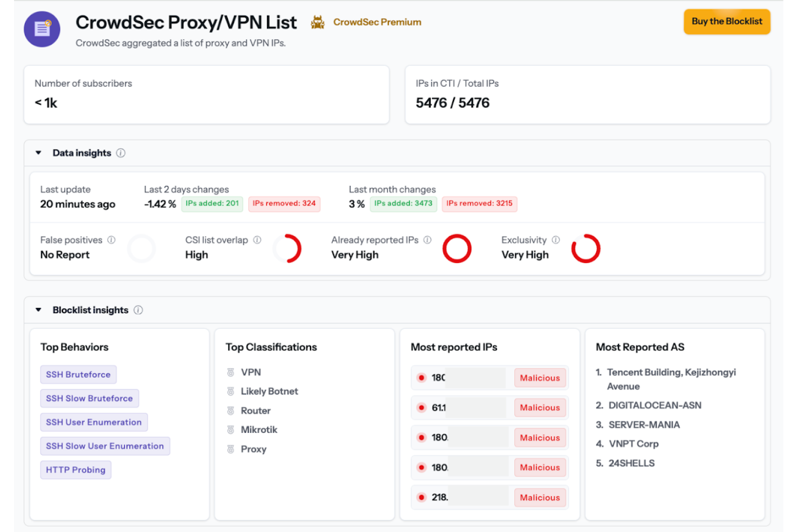Open the Data insights info icon
Viewport: 798px width, 532px height.
(x=121, y=153)
